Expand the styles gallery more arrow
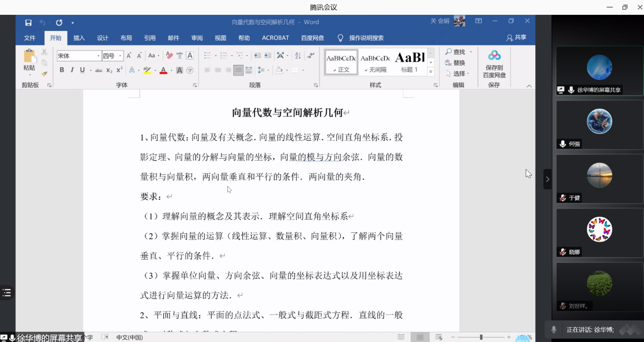644x342 pixels. pos(431,72)
